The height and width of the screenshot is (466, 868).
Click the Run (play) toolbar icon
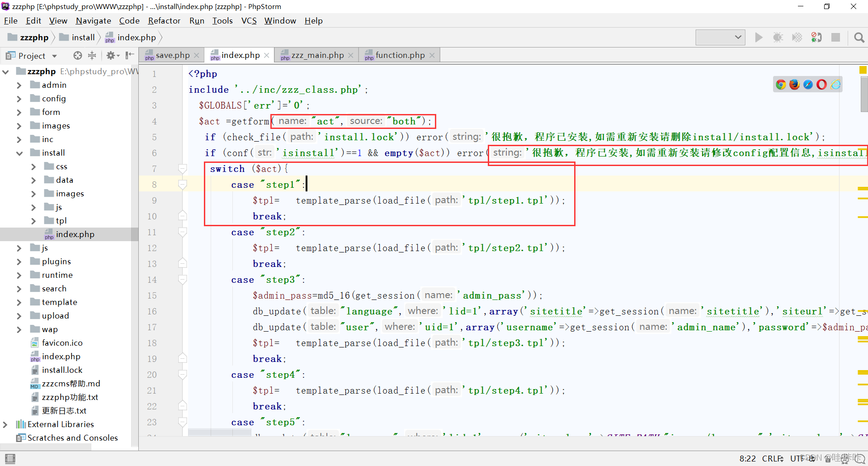[x=759, y=38]
